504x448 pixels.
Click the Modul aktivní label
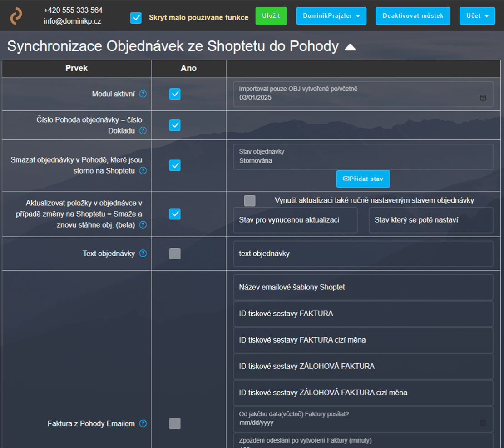click(114, 94)
